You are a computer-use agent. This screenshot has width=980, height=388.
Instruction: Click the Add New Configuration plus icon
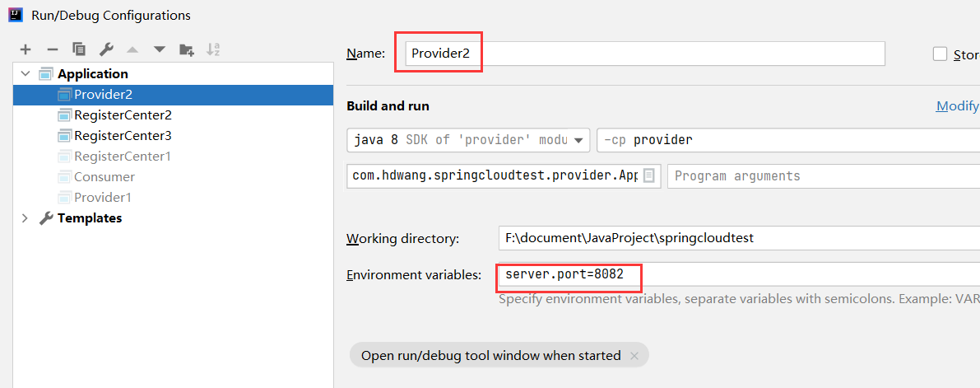(x=26, y=49)
